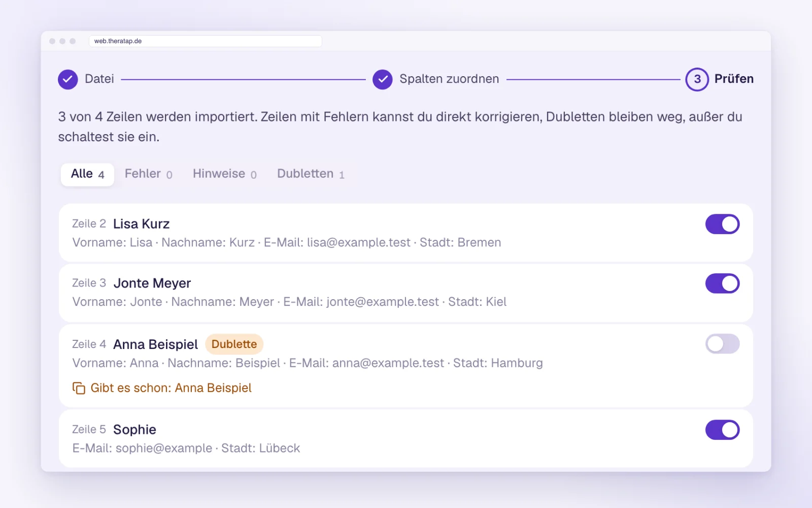Image resolution: width=812 pixels, height=508 pixels.
Task: Click the step 3 circle for Prüfen
Action: click(697, 79)
